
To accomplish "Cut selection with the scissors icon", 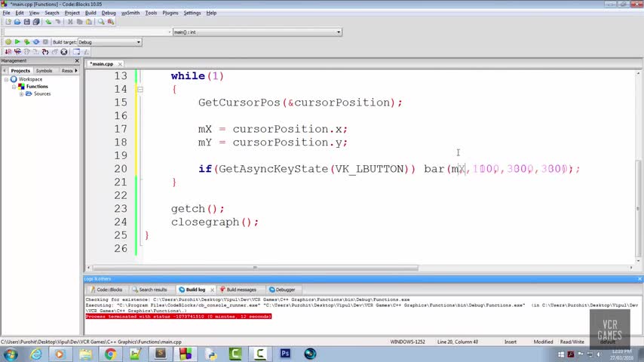I will (x=70, y=22).
